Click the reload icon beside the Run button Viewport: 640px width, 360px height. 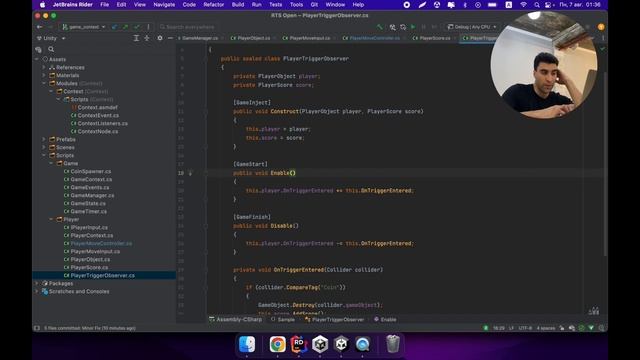click(403, 27)
